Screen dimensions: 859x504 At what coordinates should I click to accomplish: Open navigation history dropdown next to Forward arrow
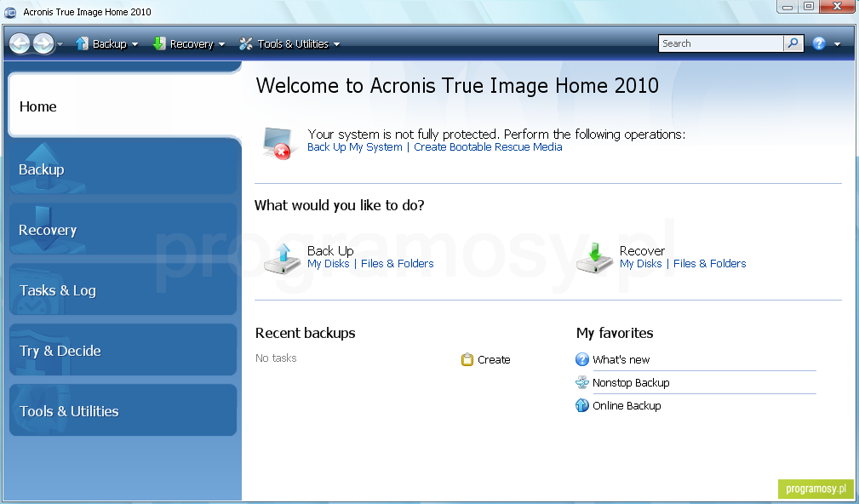pos(60,43)
